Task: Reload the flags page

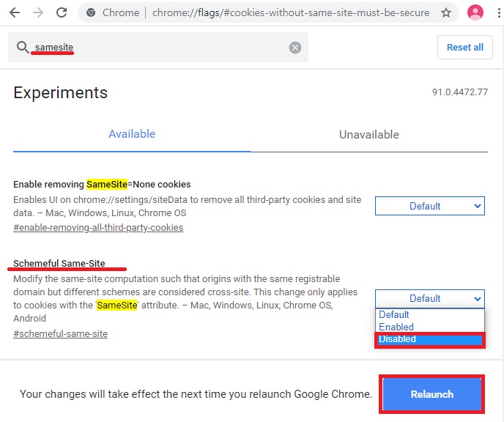Action: click(62, 12)
